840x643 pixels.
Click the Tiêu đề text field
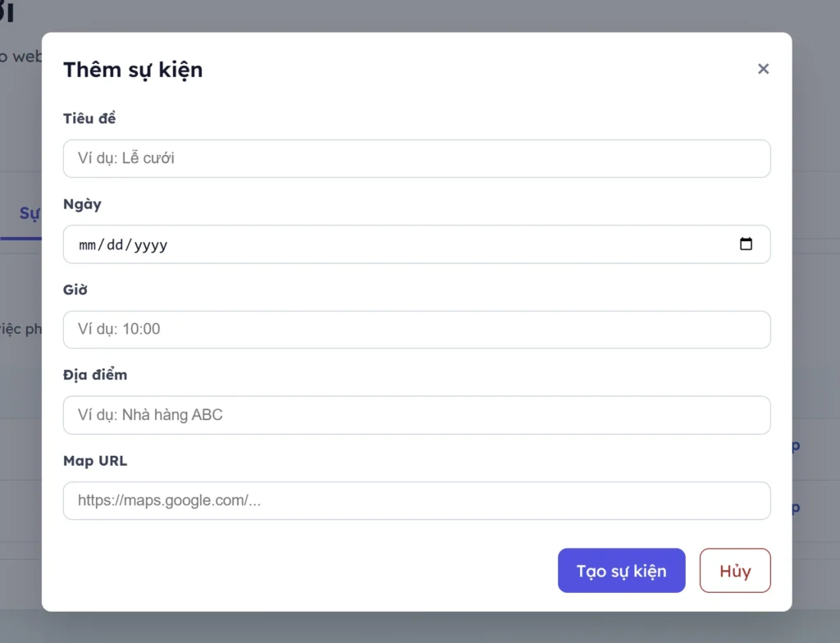pyautogui.click(x=417, y=158)
